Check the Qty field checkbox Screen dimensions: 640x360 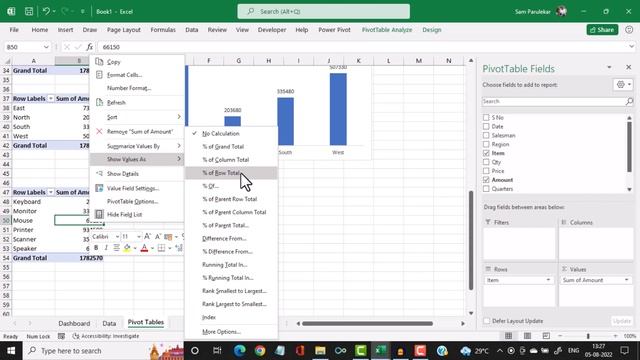486,162
